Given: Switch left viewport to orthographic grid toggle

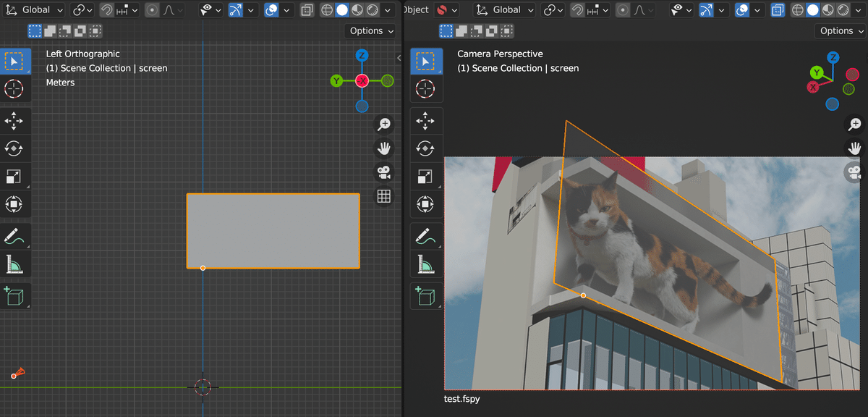Looking at the screenshot, I should coord(384,196).
